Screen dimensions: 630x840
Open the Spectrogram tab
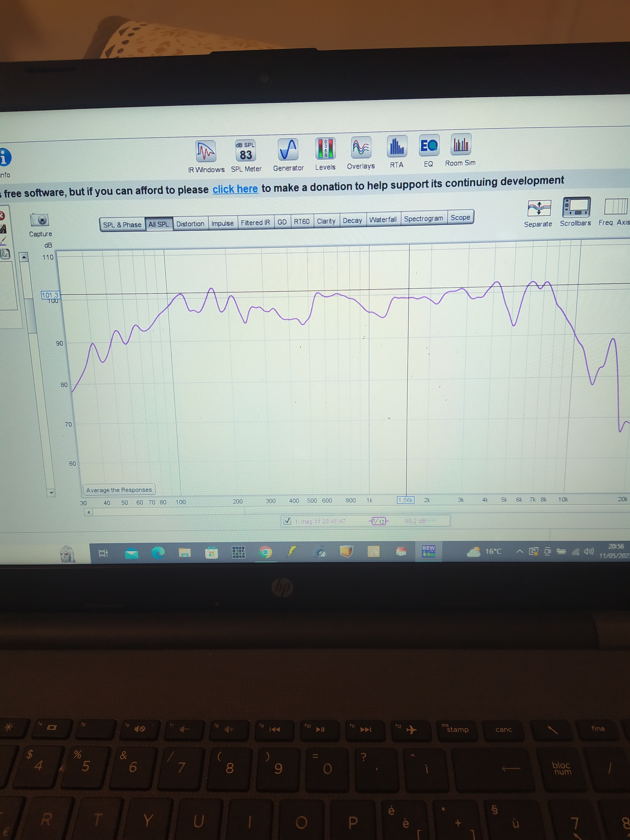pos(423,218)
